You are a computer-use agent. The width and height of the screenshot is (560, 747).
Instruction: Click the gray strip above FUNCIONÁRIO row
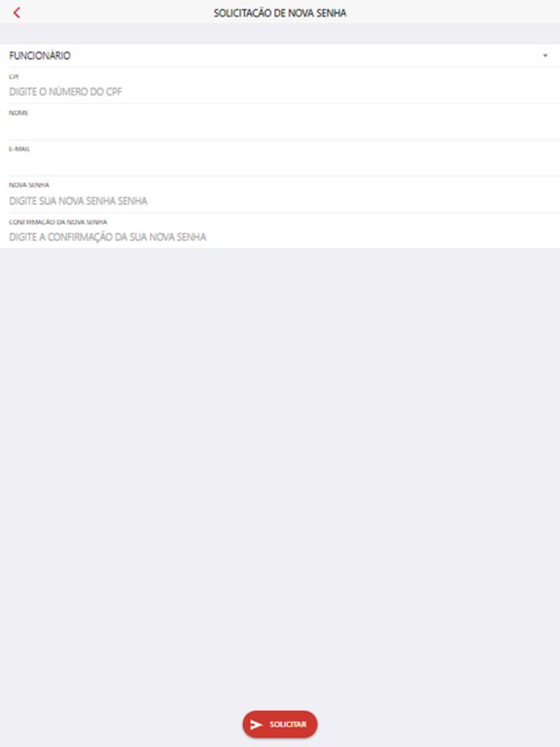point(280,34)
